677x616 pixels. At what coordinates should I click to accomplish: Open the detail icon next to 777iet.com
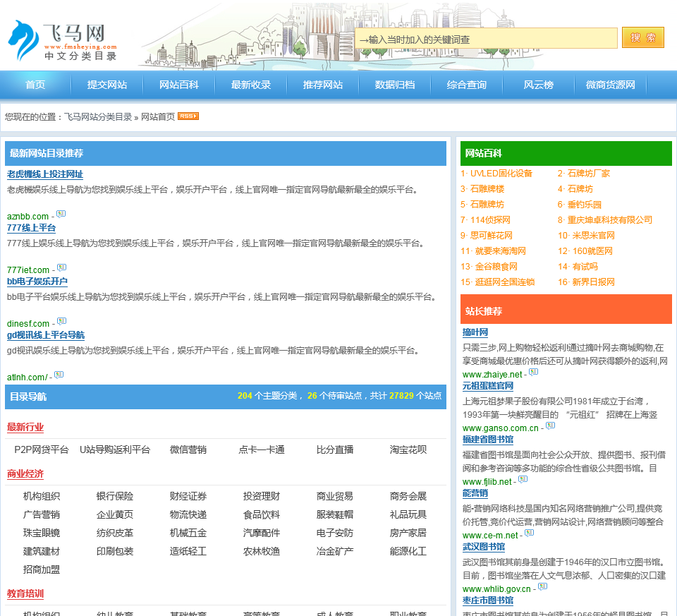pyautogui.click(x=61, y=267)
